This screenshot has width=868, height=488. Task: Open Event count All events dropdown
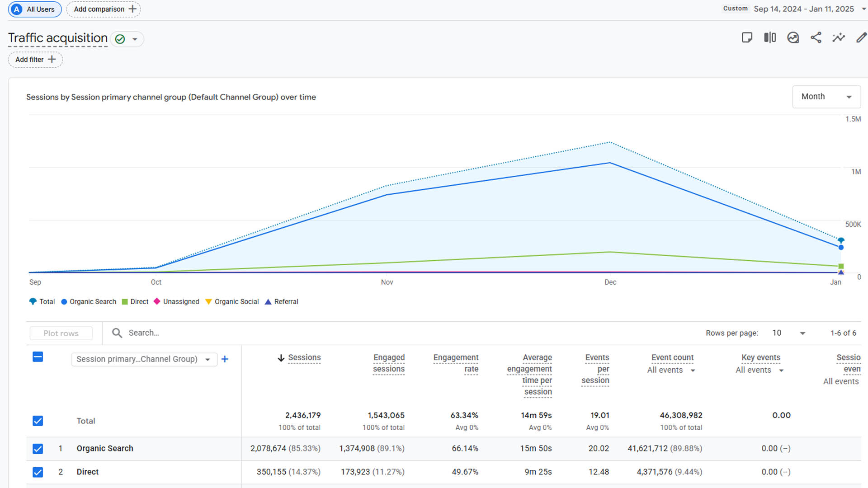point(671,370)
